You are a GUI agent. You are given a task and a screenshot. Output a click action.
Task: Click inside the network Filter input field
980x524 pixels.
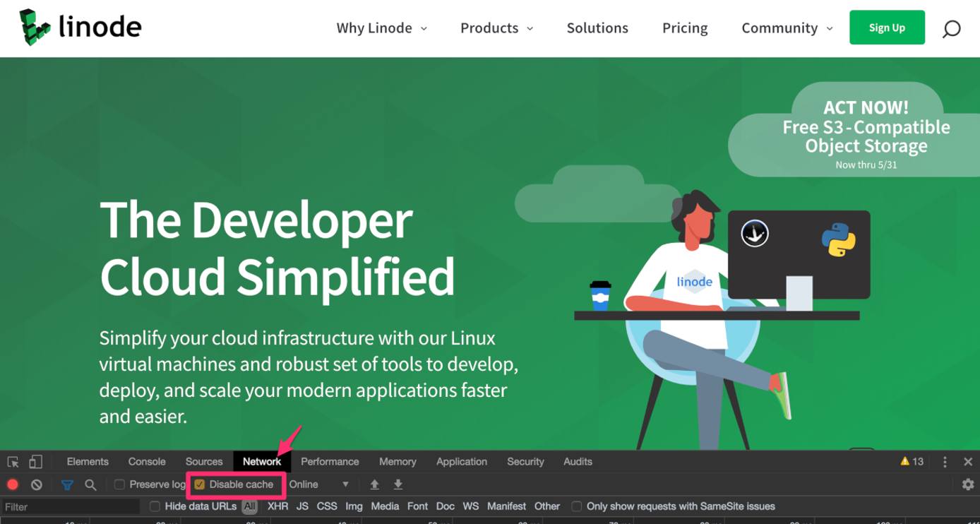pos(71,506)
